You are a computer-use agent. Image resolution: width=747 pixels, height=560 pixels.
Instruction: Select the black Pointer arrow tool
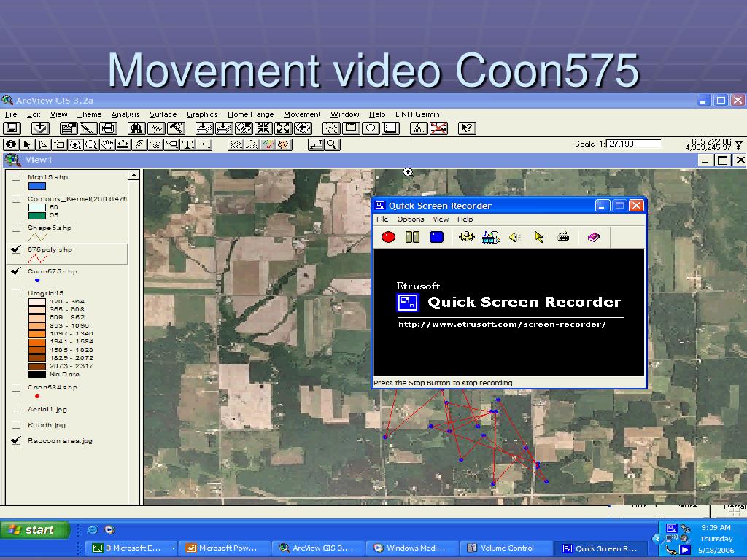[27, 144]
